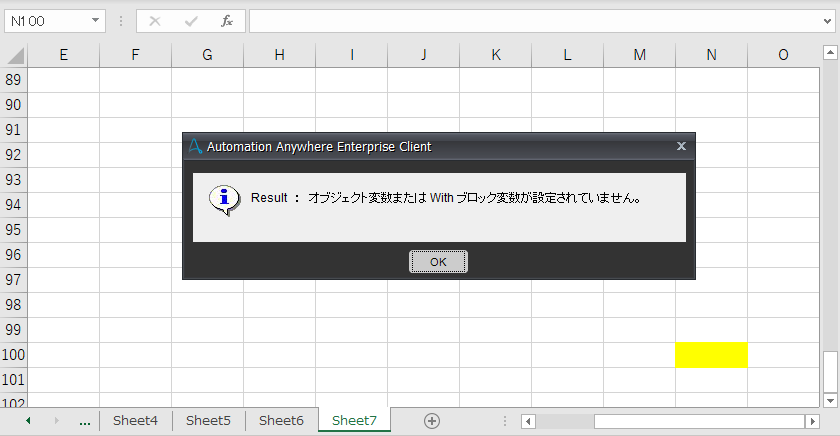
Task: Click OK in the Automation Anywhere dialog
Action: 438,262
